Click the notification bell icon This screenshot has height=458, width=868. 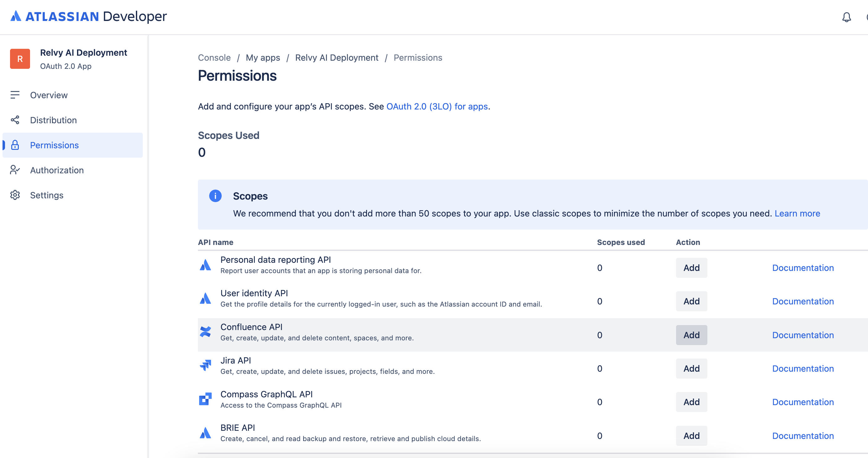pos(846,17)
